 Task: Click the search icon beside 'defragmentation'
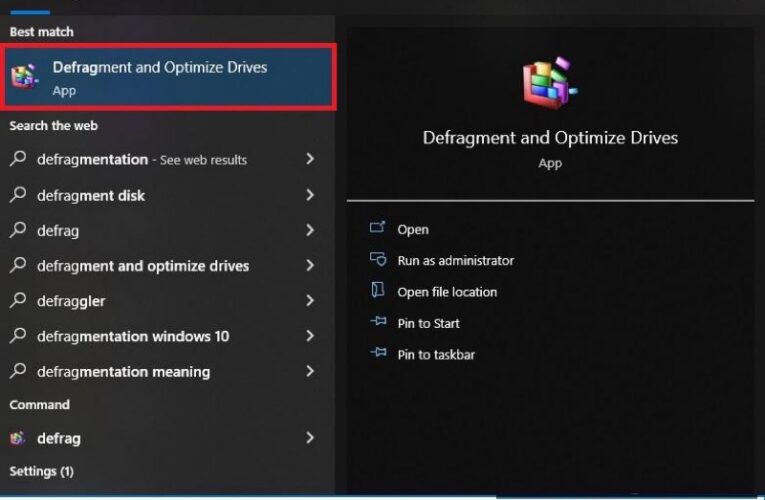click(x=18, y=159)
